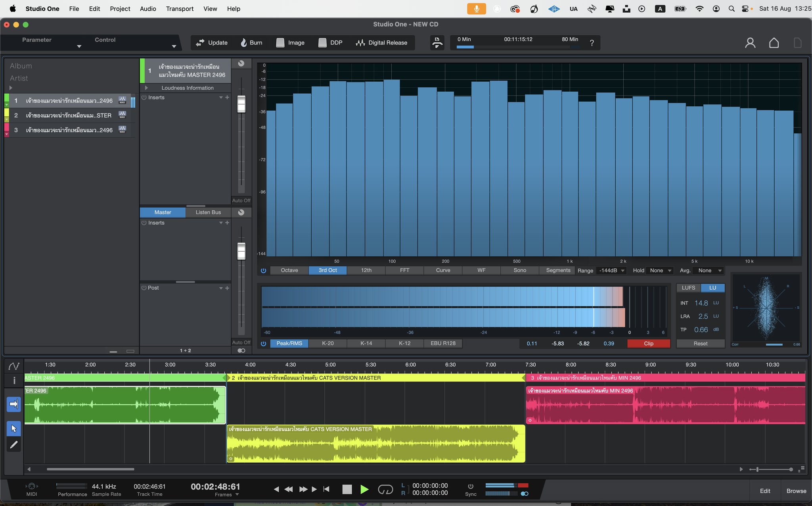Viewport: 812px width, 506px height.
Task: Switch analyzer to Octave mode
Action: (x=289, y=271)
